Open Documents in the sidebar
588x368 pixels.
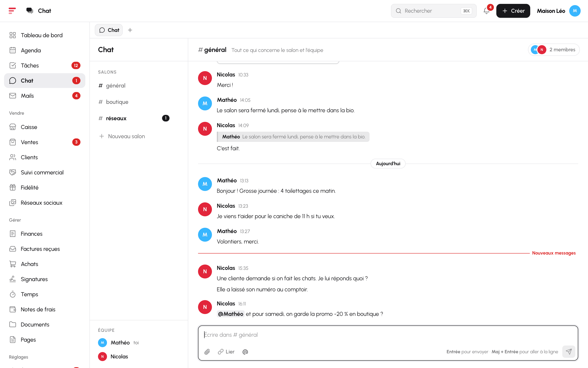click(x=45, y=324)
